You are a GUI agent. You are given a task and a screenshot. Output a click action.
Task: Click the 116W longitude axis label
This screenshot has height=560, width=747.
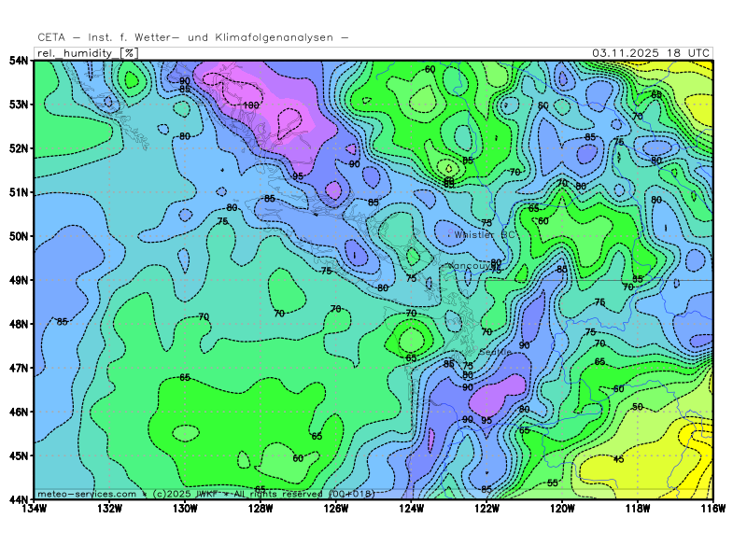(x=712, y=509)
